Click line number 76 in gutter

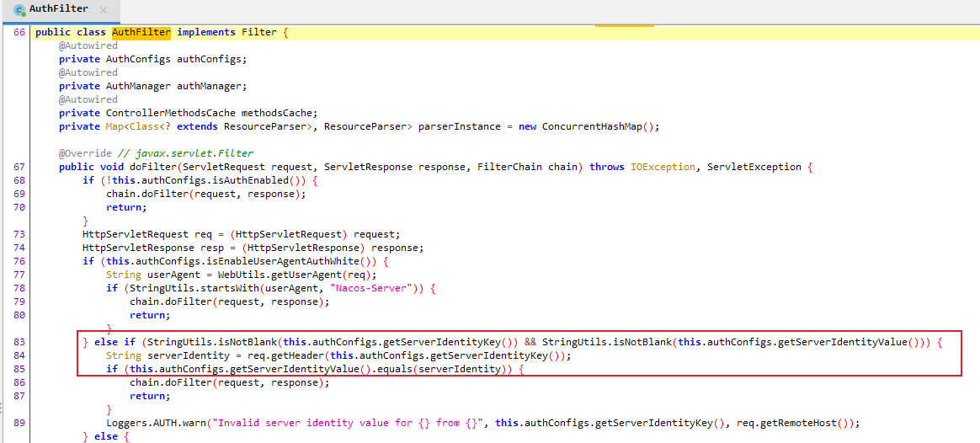click(x=19, y=262)
